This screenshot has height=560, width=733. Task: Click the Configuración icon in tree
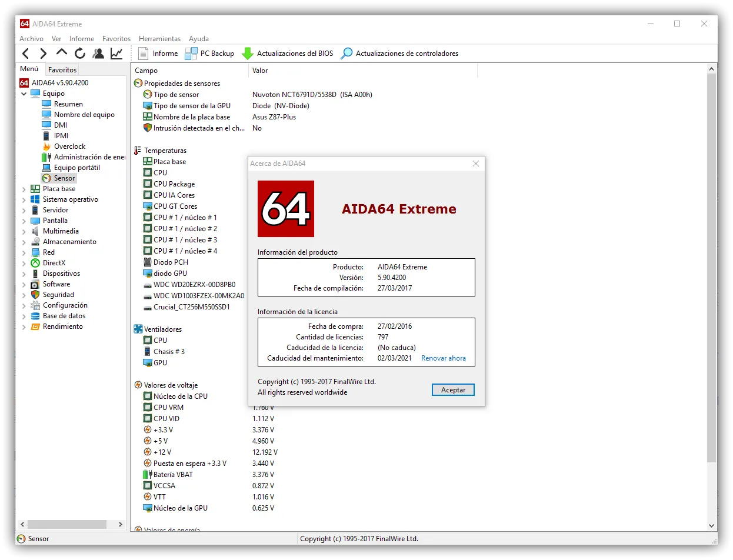35,305
